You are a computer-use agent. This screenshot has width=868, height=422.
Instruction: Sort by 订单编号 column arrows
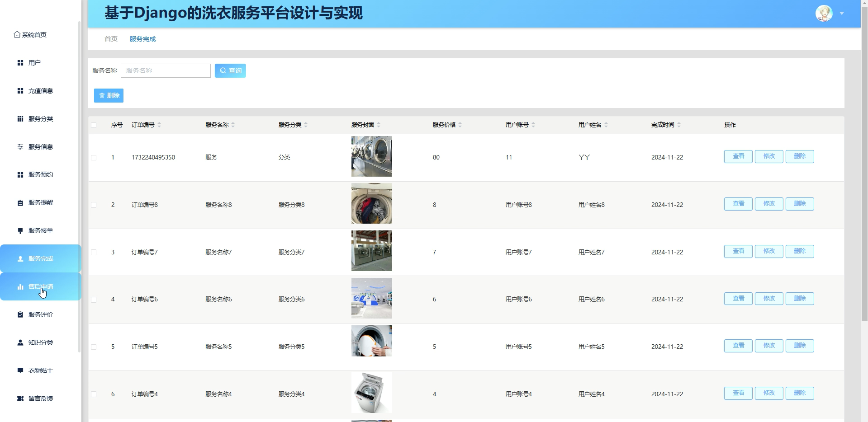(x=159, y=125)
